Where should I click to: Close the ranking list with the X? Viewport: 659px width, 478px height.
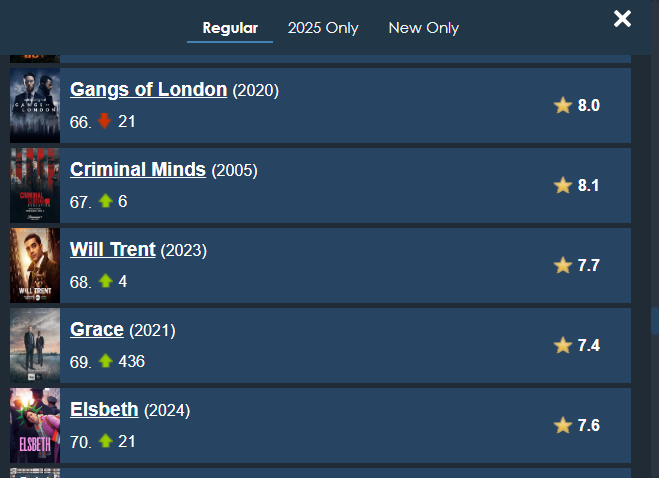pyautogui.click(x=623, y=19)
